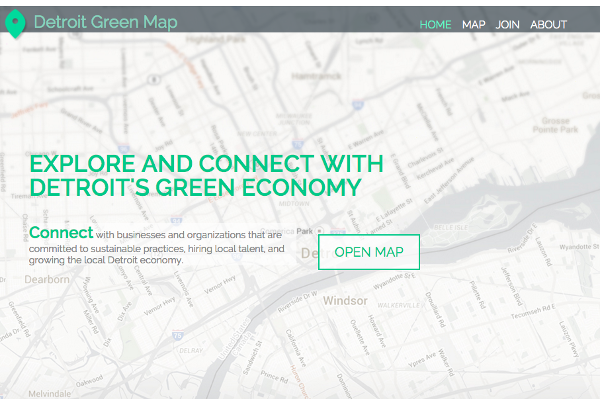Click the Hamtramck map label
The width and height of the screenshot is (600, 399).
pos(316,76)
